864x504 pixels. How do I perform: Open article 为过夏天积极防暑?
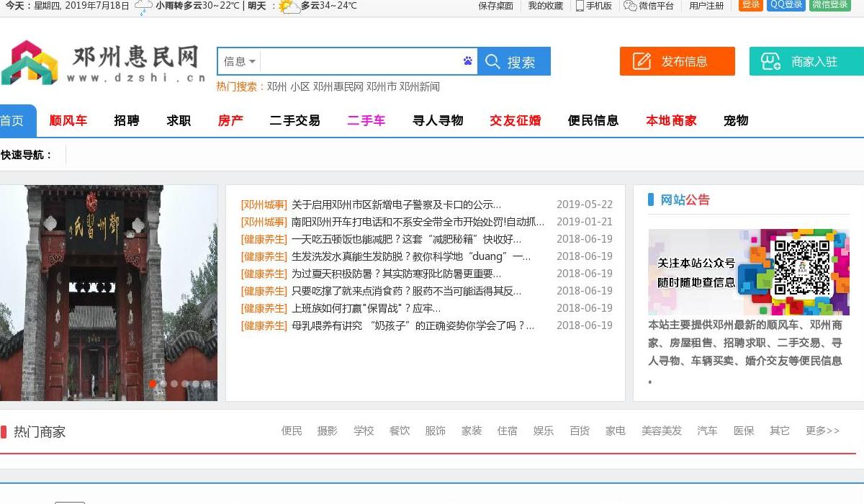point(396,274)
